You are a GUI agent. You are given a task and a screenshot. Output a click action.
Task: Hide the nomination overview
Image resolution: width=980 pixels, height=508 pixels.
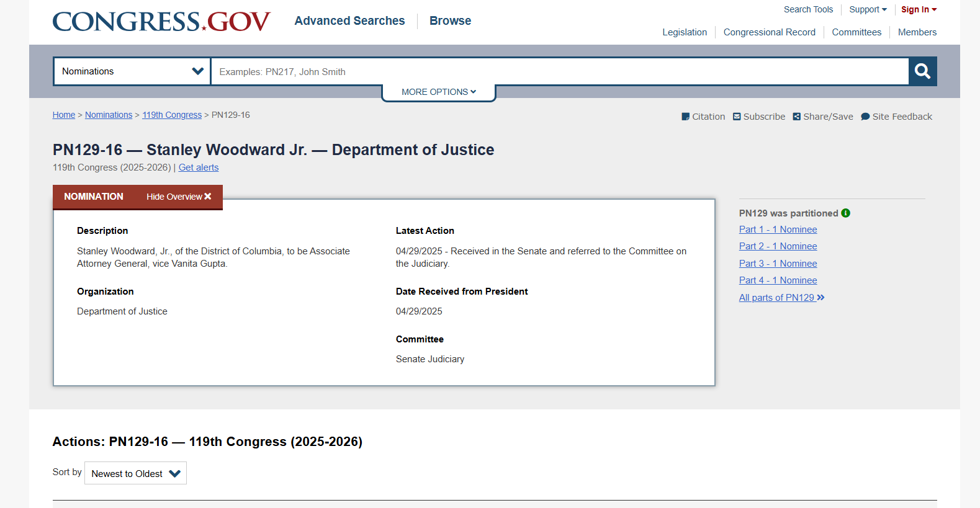179,197
